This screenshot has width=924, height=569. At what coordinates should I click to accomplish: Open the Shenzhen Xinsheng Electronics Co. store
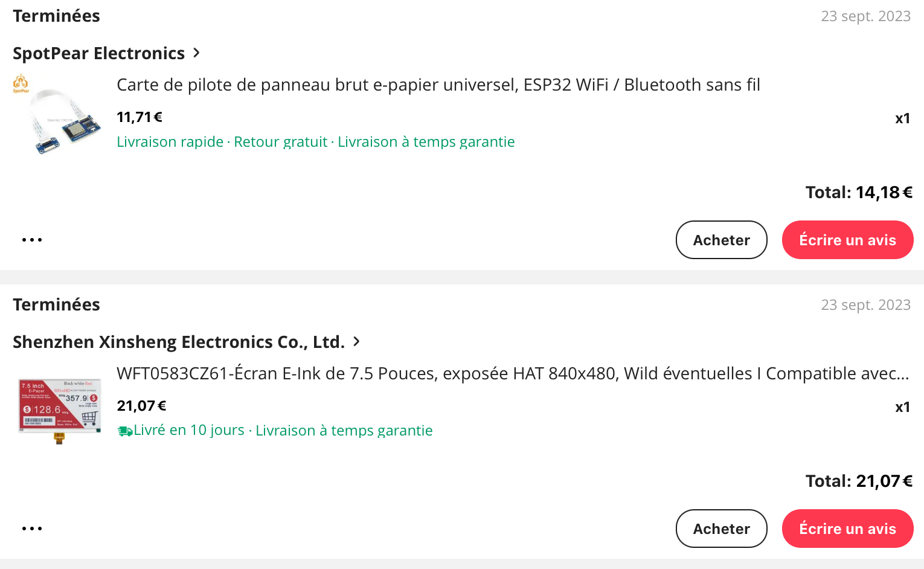point(178,342)
